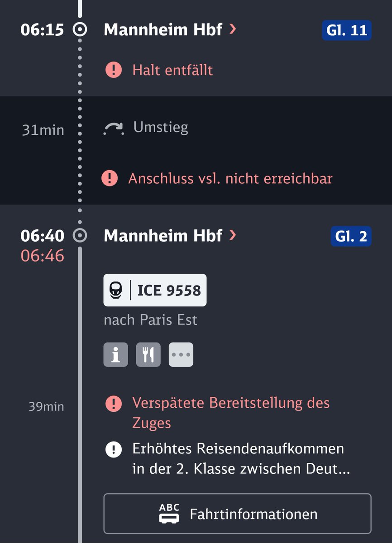
Task: Open the fork and knife dining icon
Action: [x=148, y=354]
